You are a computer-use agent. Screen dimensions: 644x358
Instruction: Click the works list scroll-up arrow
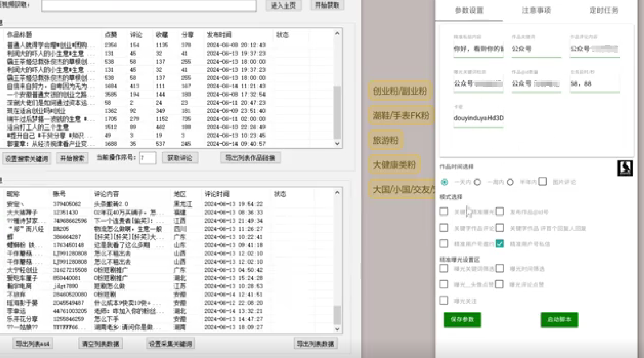337,34
